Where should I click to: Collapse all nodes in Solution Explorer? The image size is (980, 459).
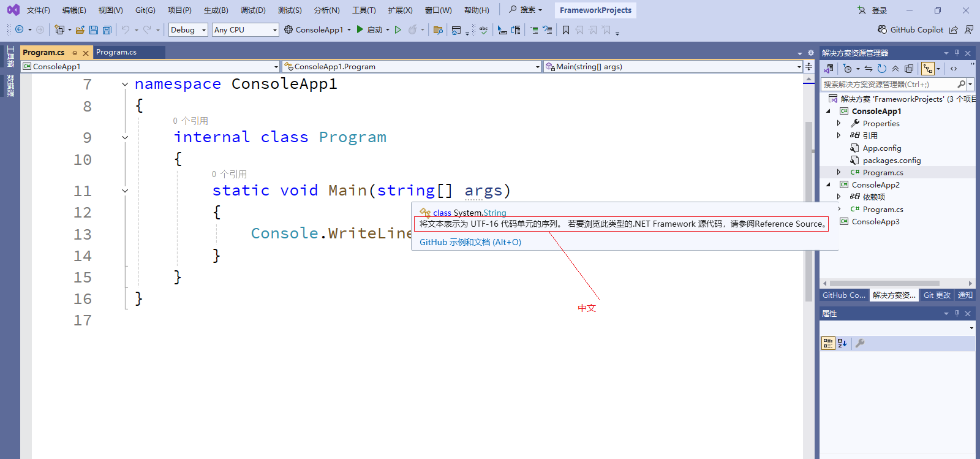[x=895, y=69]
